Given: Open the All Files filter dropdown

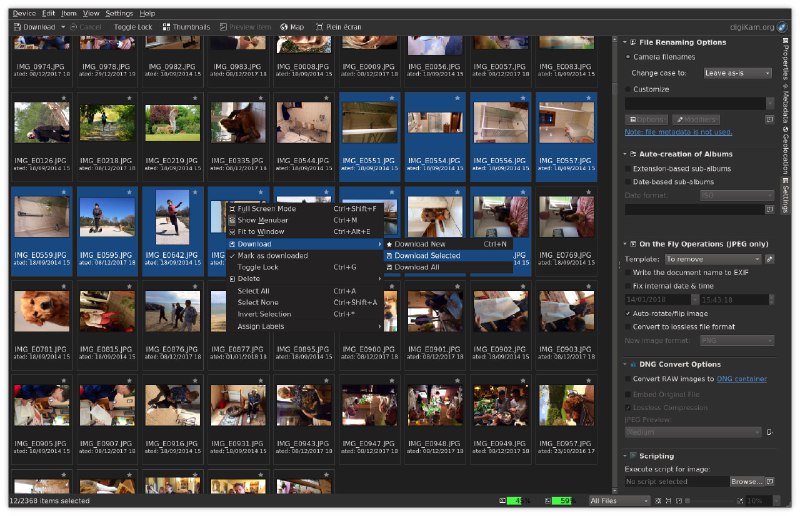Looking at the screenshot, I should coord(620,500).
